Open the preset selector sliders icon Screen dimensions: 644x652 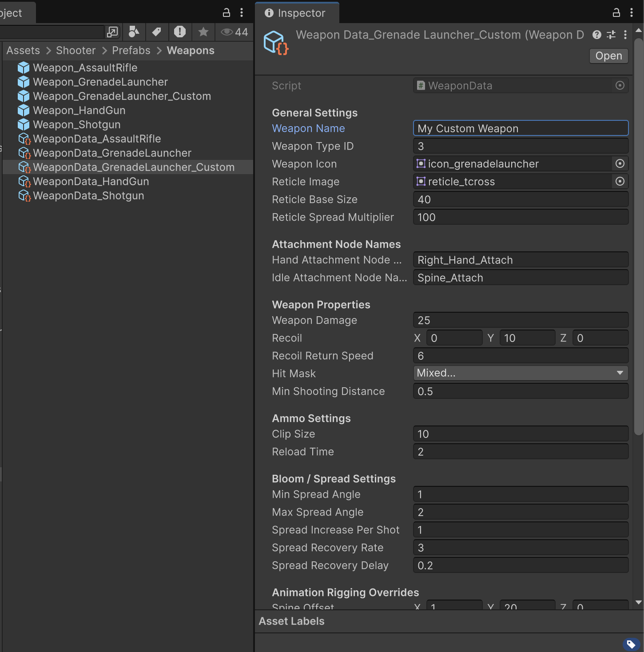point(611,35)
